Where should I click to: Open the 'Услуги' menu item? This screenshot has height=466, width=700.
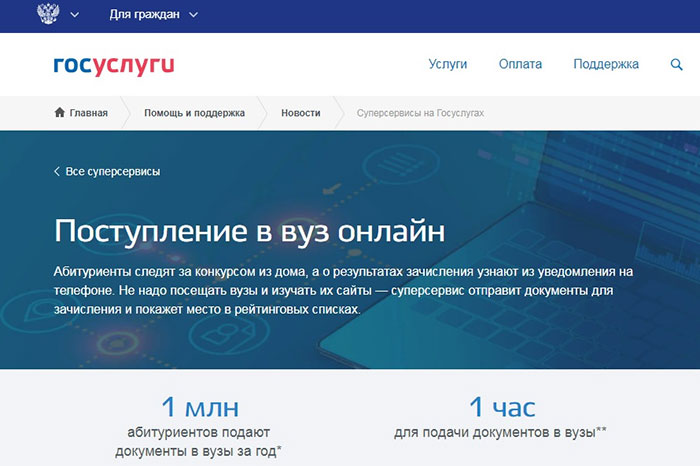click(x=448, y=64)
